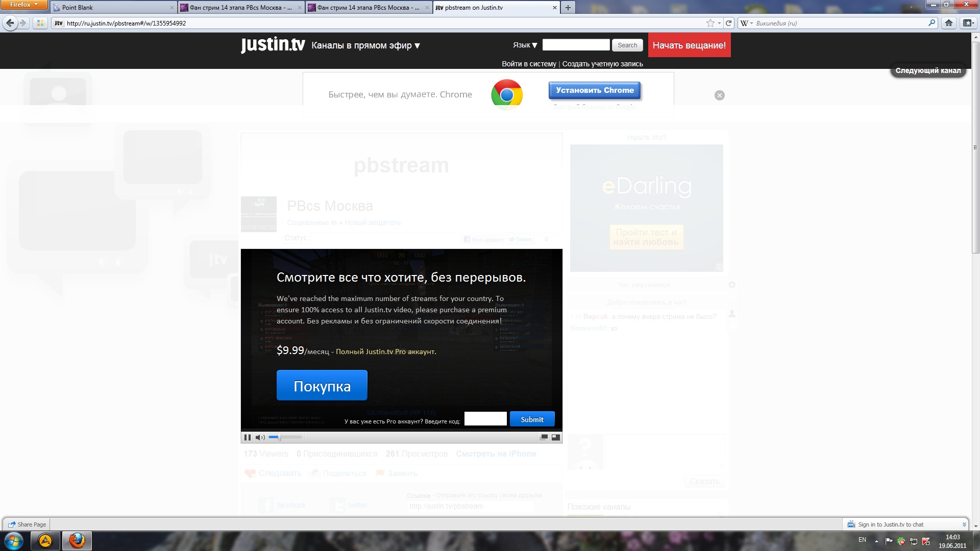Pause the video stream
Viewport: 980px width, 551px height.
[x=248, y=437]
